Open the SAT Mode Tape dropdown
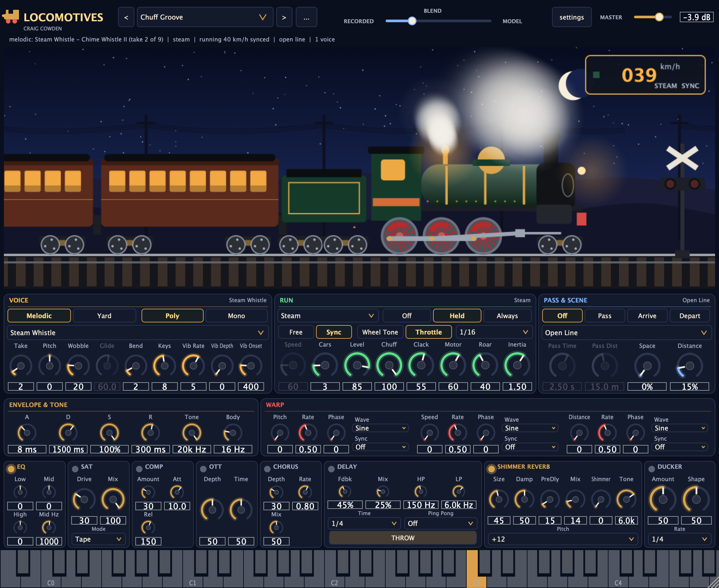The height and width of the screenshot is (588, 719). (x=98, y=539)
